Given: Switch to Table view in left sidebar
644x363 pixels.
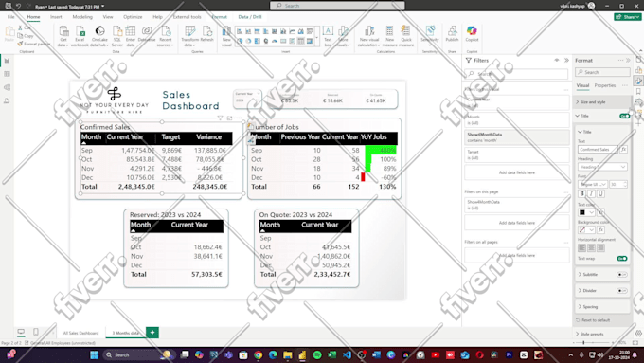Looking at the screenshot, I should tap(7, 74).
